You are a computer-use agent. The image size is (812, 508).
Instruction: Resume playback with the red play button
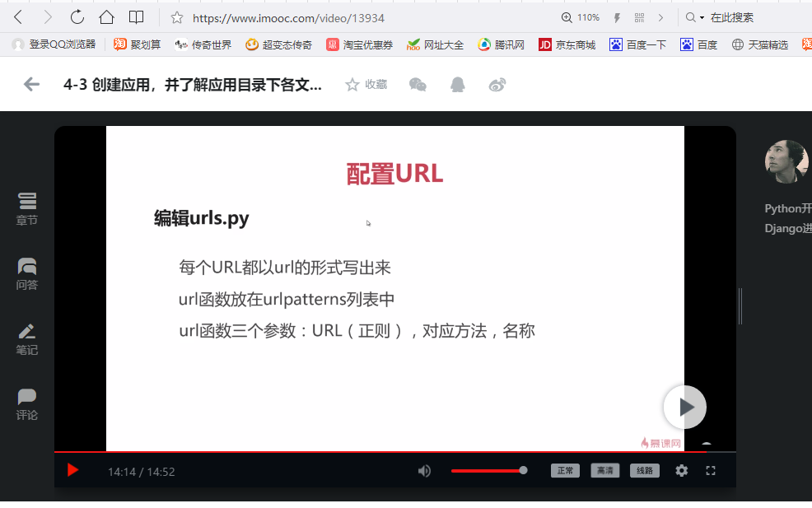pyautogui.click(x=72, y=470)
